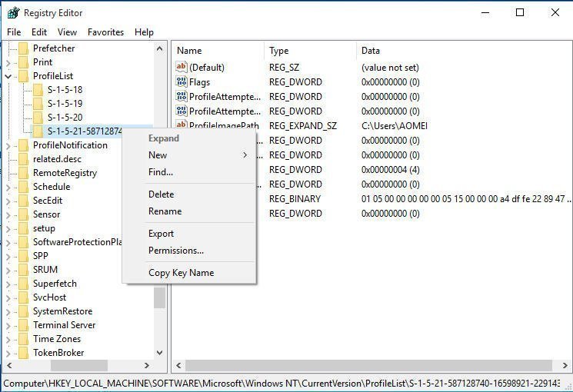Click Copy Key Name option
This screenshot has height=392, width=573.
181,273
